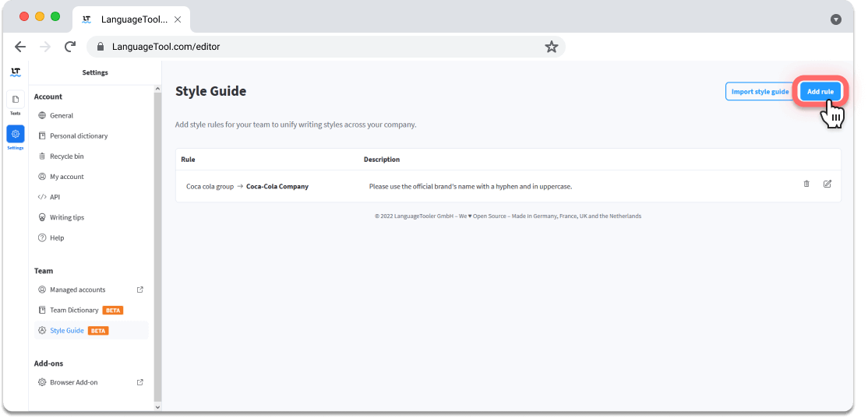The width and height of the screenshot is (868, 418).
Task: Click the 2022 LanguageTooler GmbH footer text
Action: tap(508, 216)
